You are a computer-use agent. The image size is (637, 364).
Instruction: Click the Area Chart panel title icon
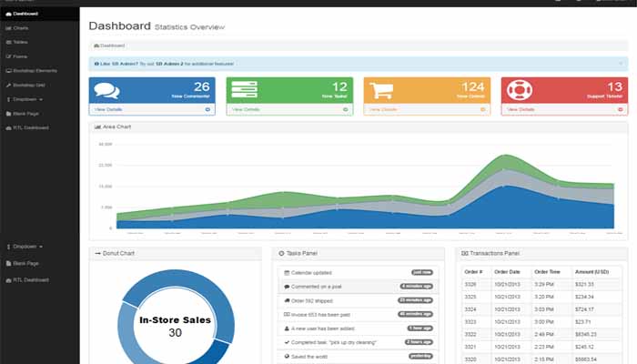point(97,126)
